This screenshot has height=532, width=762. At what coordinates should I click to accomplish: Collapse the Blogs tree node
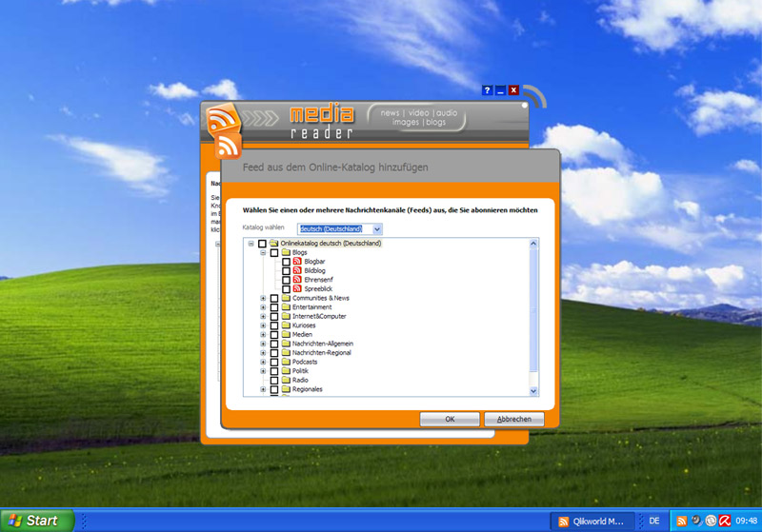click(x=263, y=253)
